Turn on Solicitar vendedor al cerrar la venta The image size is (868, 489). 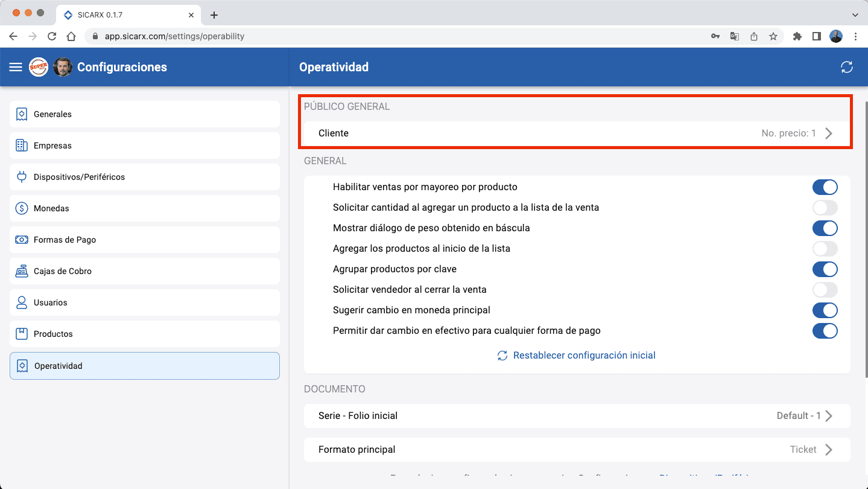825,290
